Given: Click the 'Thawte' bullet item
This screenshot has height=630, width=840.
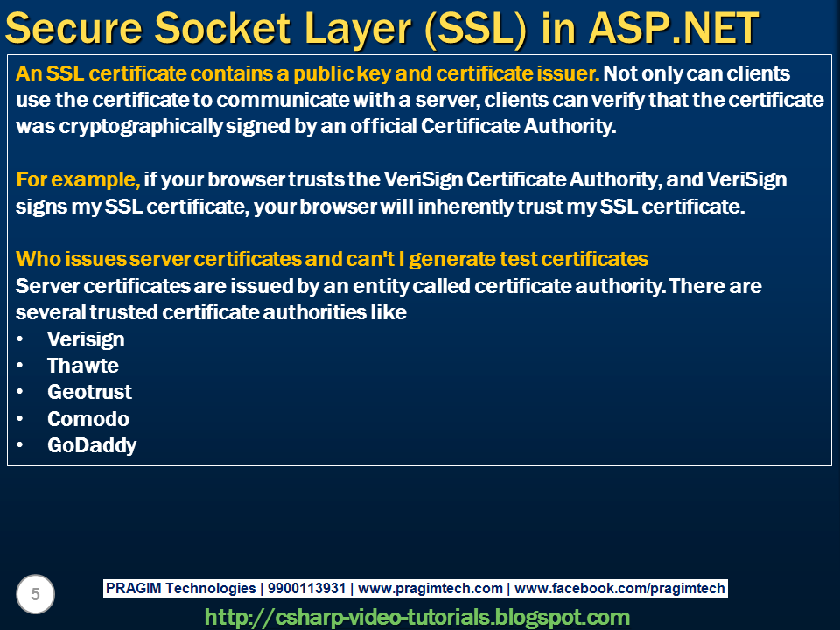Looking at the screenshot, I should click(83, 366).
